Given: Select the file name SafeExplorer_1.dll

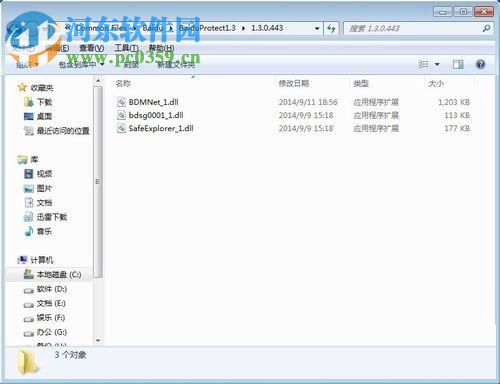Looking at the screenshot, I should point(161,128).
